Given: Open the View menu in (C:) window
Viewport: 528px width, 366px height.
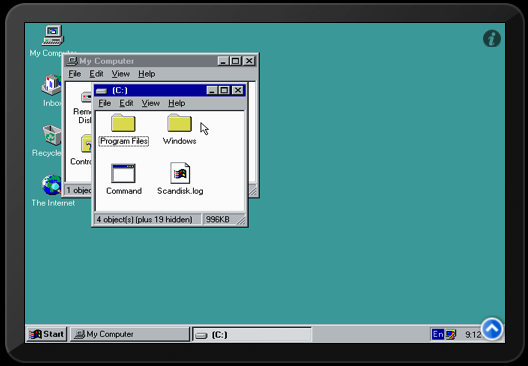Looking at the screenshot, I should pyautogui.click(x=151, y=103).
